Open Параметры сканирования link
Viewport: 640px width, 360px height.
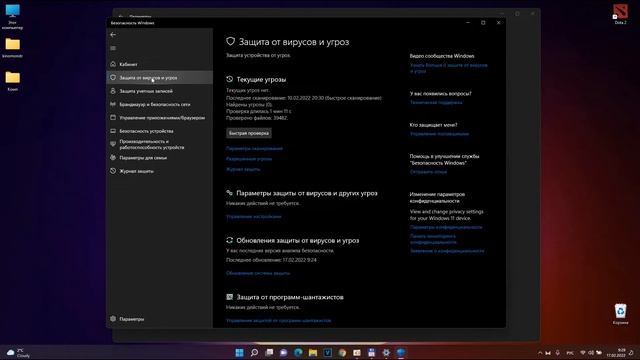coord(254,149)
